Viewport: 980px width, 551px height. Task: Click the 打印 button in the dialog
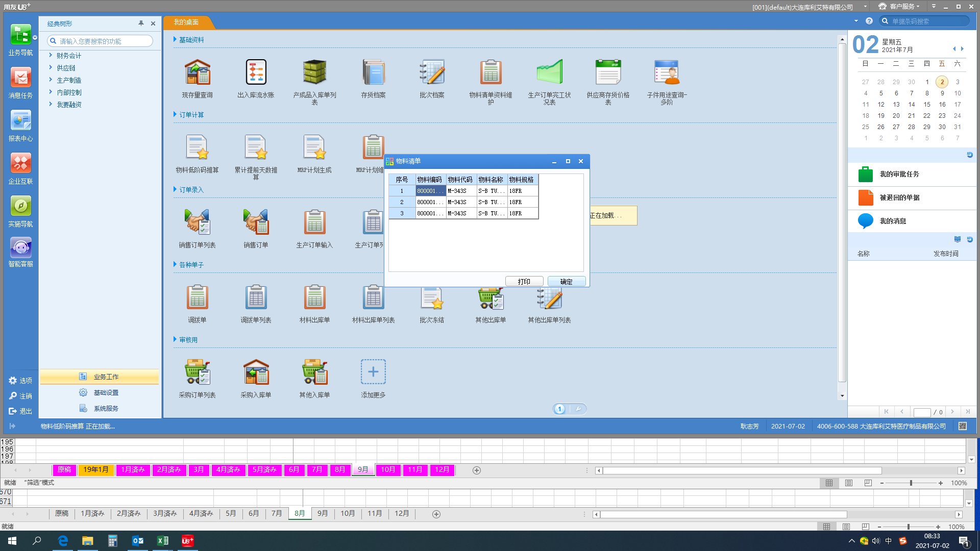point(524,282)
